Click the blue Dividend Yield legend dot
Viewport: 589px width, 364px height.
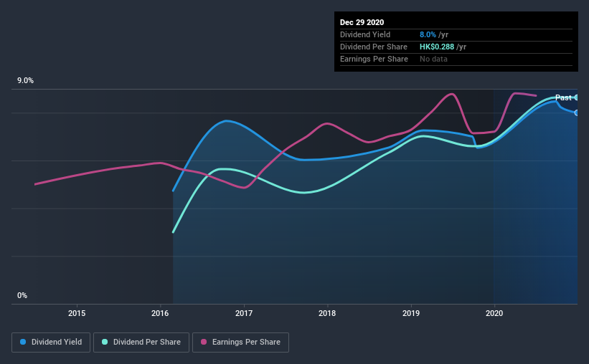(x=23, y=342)
